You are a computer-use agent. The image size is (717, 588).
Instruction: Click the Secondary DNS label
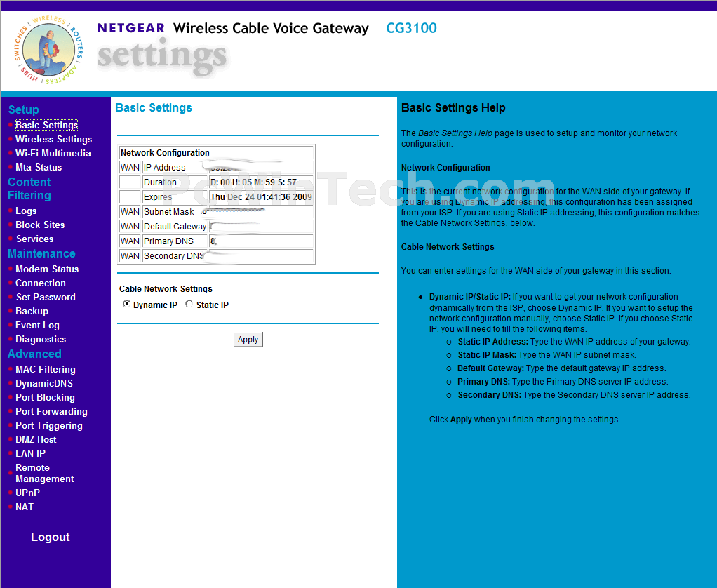174,256
